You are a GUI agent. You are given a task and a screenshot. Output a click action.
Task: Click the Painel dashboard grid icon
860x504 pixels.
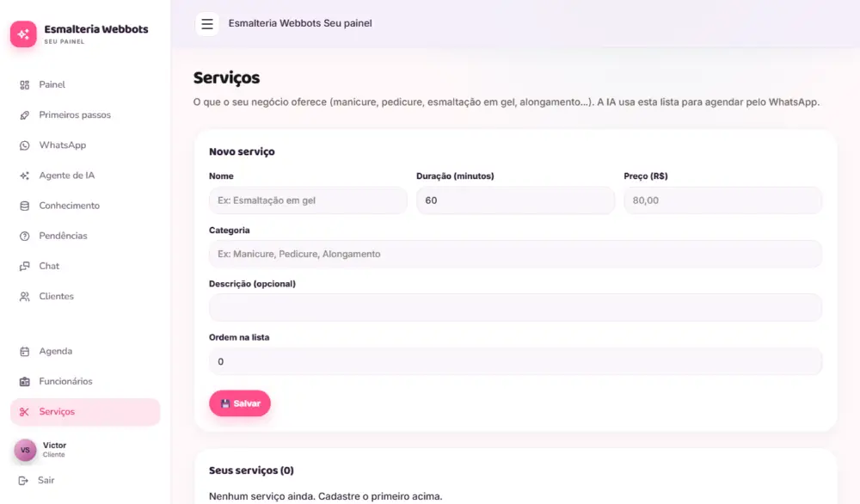tap(25, 85)
